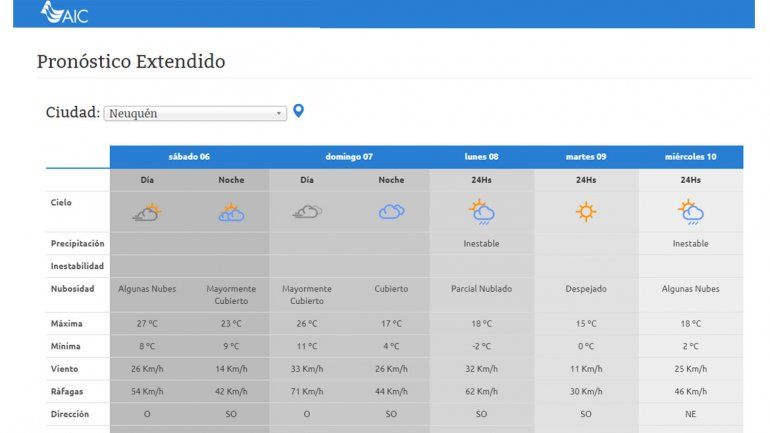770x433 pixels.
Task: Select the miércoles 10 column header
Action: (690, 157)
